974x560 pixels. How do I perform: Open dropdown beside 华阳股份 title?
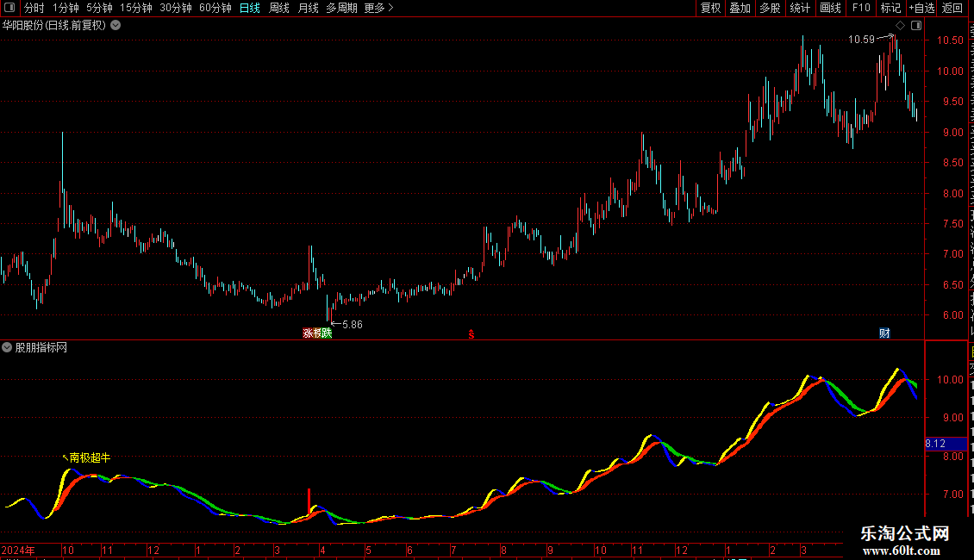[x=116, y=26]
